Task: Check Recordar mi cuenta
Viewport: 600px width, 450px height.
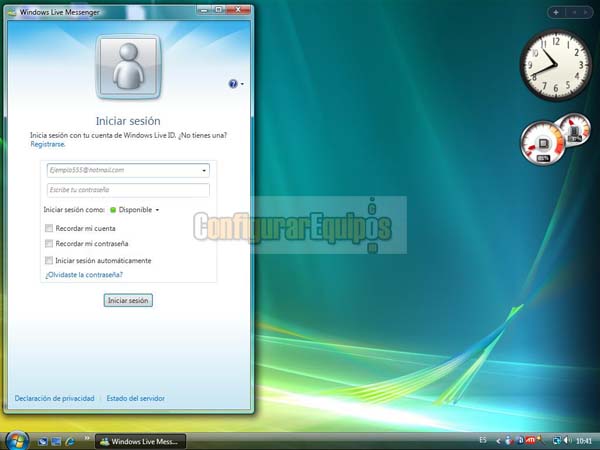Action: [x=49, y=228]
